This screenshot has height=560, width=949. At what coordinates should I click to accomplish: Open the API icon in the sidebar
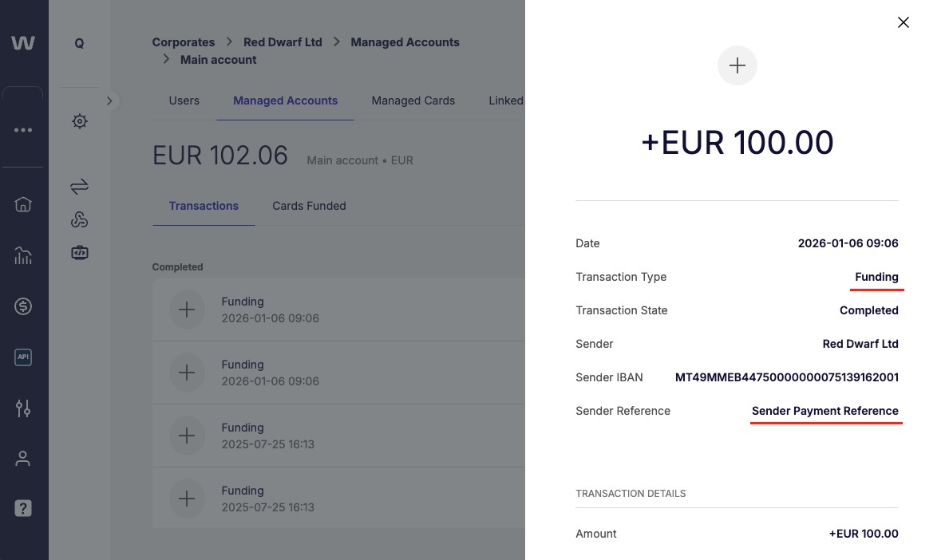[x=23, y=357]
